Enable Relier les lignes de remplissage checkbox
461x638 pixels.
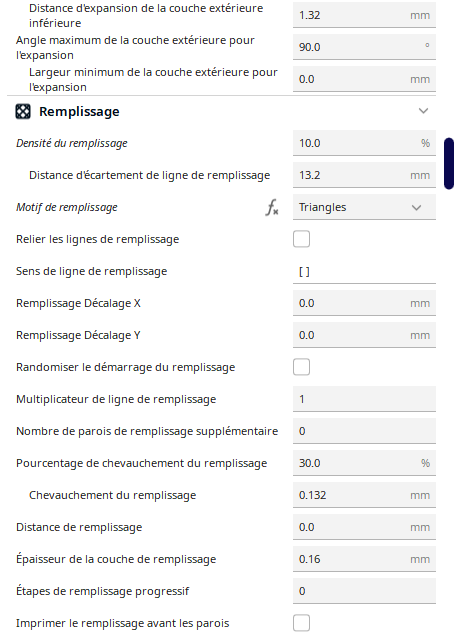click(302, 239)
